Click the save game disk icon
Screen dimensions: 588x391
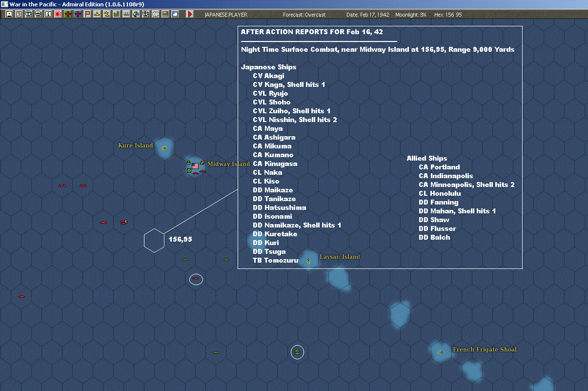tap(9, 14)
